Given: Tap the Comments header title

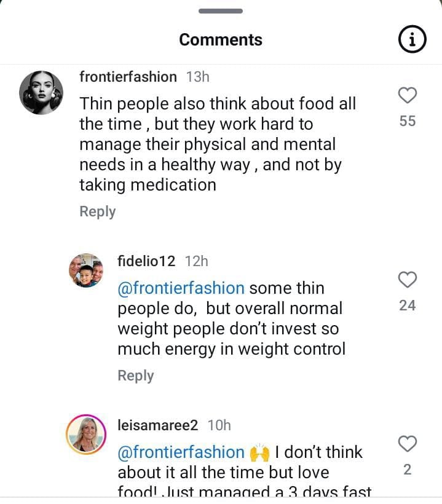Looking at the screenshot, I should [x=221, y=40].
